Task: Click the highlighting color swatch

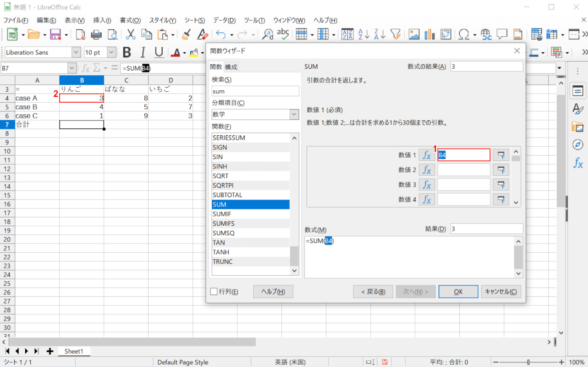Action: pyautogui.click(x=193, y=53)
